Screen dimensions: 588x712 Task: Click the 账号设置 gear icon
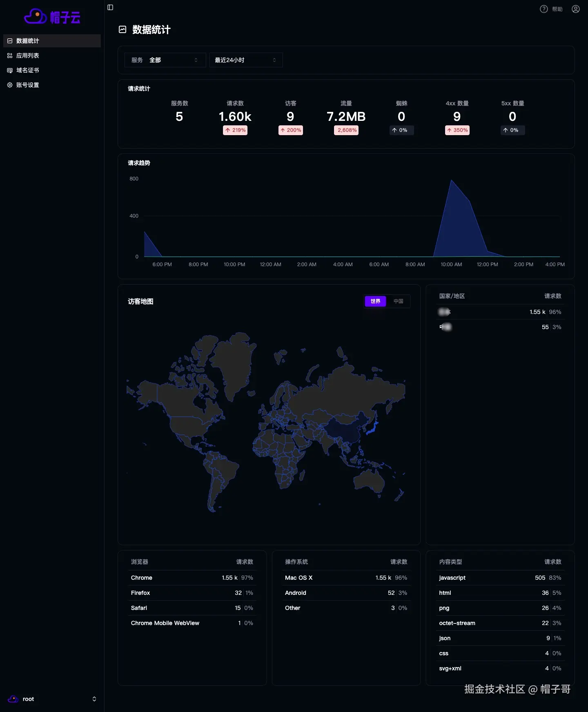tap(10, 85)
